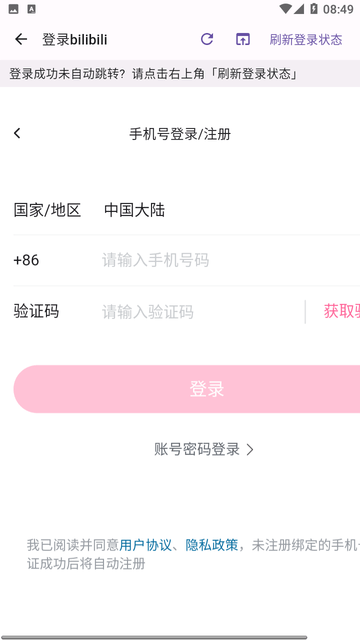The image size is (360, 640).
Task: Open the 用户协议 link
Action: click(145, 545)
